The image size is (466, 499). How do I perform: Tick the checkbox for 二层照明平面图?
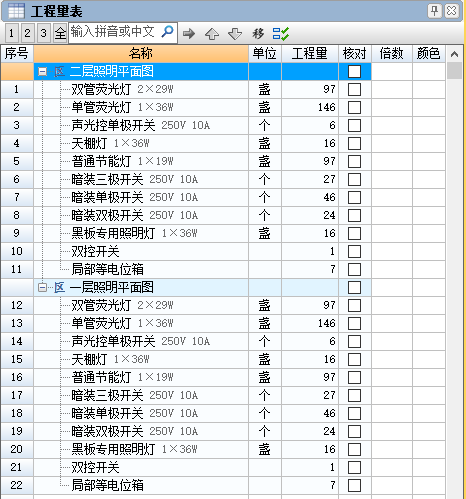click(x=354, y=71)
